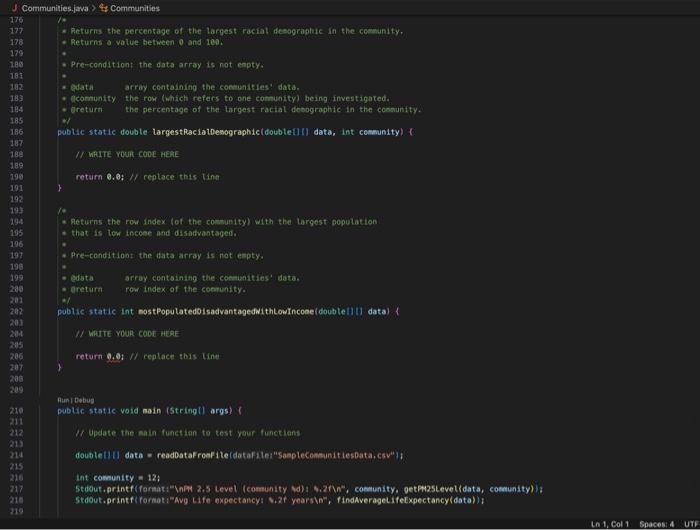
Task: Click the readDataFromFile call on line 214
Action: click(x=192, y=455)
